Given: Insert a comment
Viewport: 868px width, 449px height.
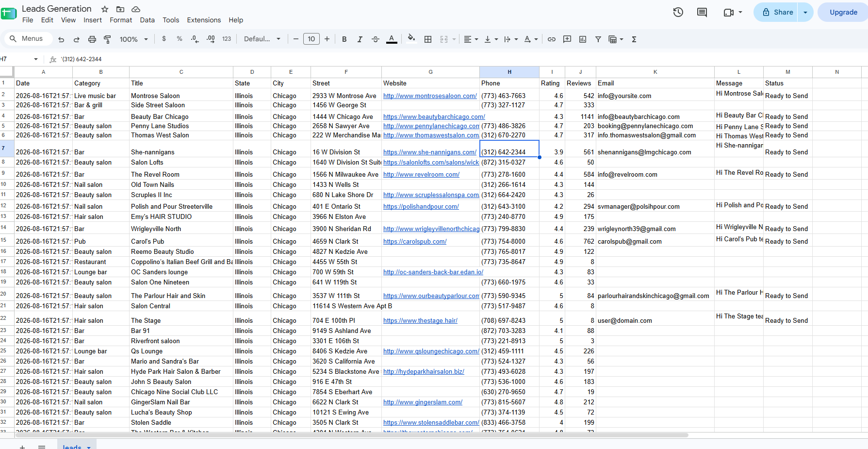Looking at the screenshot, I should point(567,39).
